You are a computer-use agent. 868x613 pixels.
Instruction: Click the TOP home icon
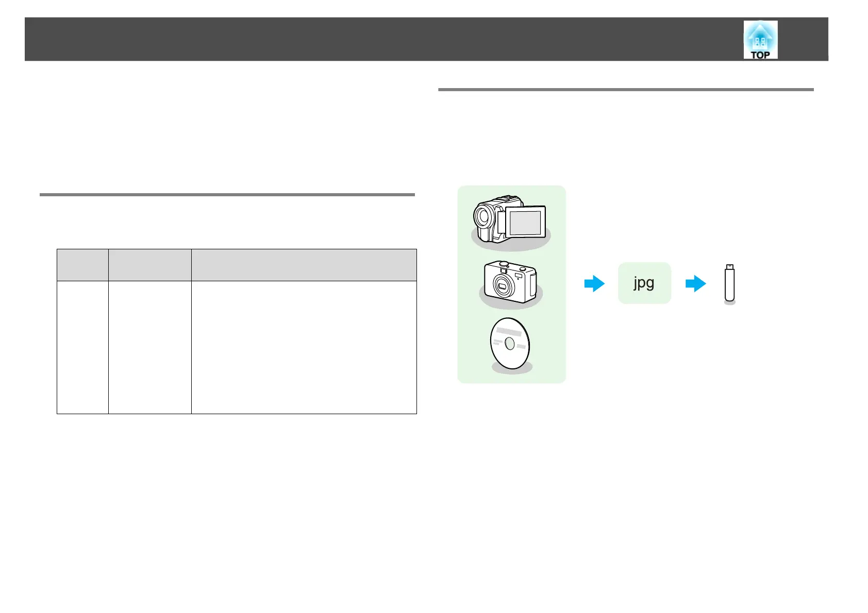coord(760,40)
